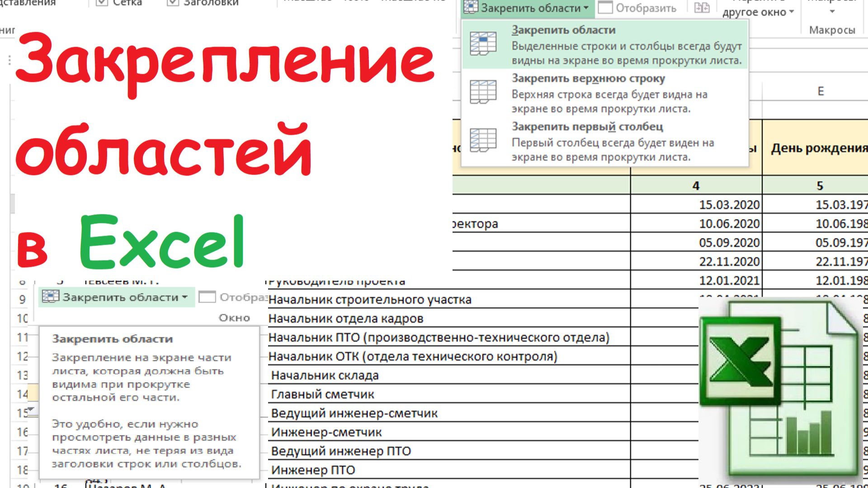Open the 'Закрепить области' dropdown arrow
This screenshot has width=868, height=488.
tap(587, 8)
